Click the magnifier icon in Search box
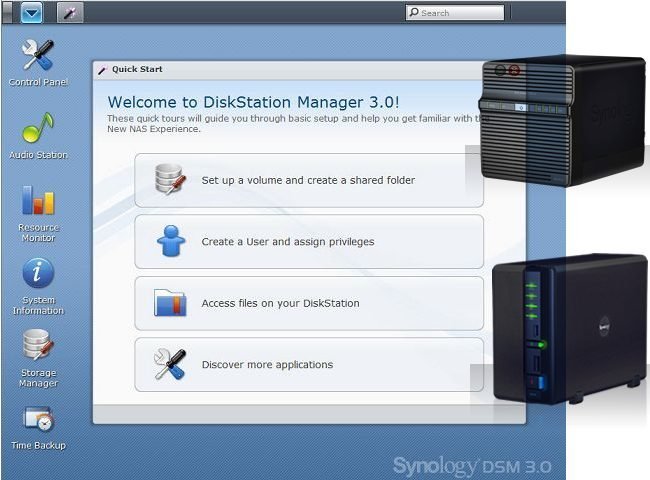650x480 pixels. (414, 12)
